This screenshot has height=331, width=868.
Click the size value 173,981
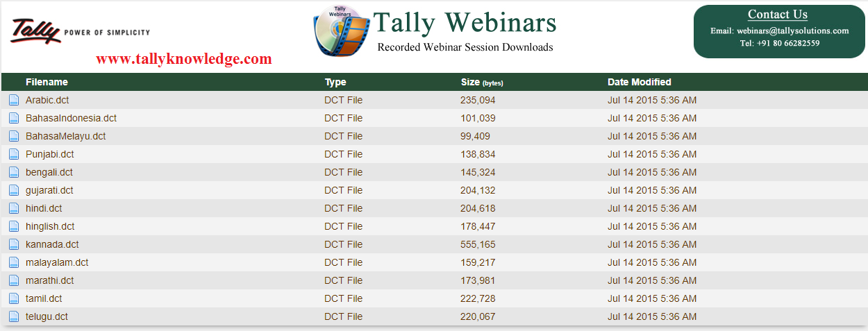click(x=478, y=280)
